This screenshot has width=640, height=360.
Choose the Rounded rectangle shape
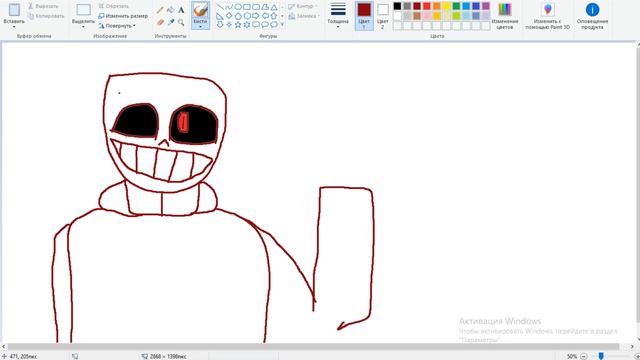pyautogui.click(x=256, y=7)
